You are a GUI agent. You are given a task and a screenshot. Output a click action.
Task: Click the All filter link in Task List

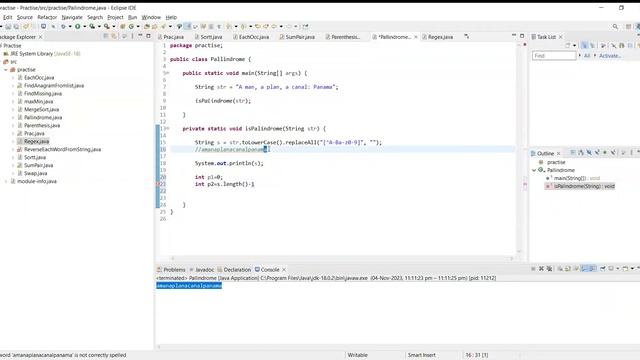587,56
